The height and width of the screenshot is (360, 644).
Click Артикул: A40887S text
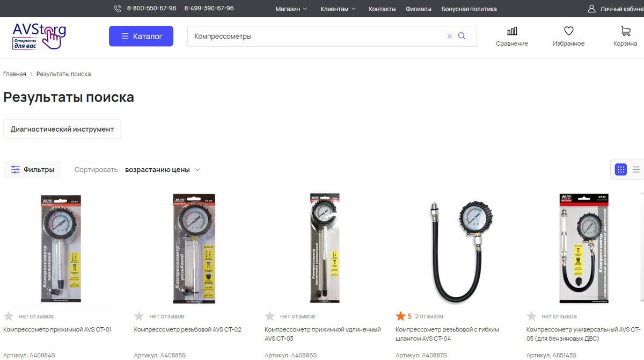(421, 355)
